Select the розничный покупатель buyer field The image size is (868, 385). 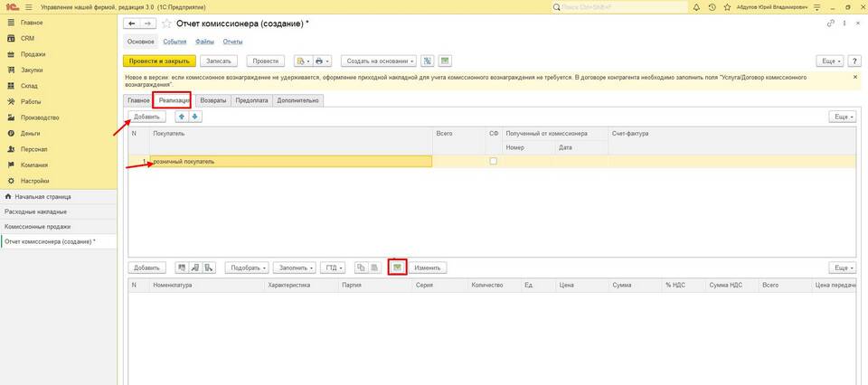pos(289,161)
